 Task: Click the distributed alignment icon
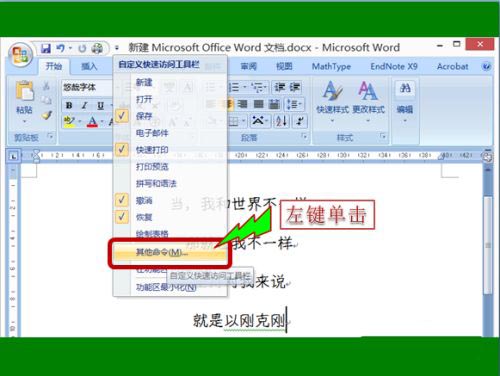(x=274, y=104)
